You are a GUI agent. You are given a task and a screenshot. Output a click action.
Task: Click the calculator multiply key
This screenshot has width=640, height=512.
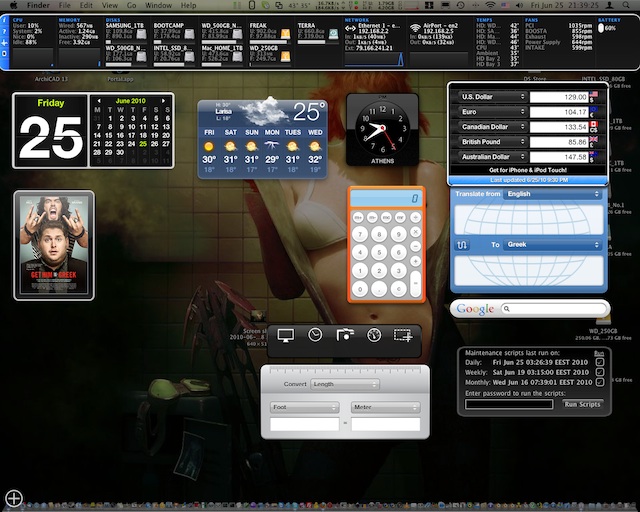[x=416, y=232]
